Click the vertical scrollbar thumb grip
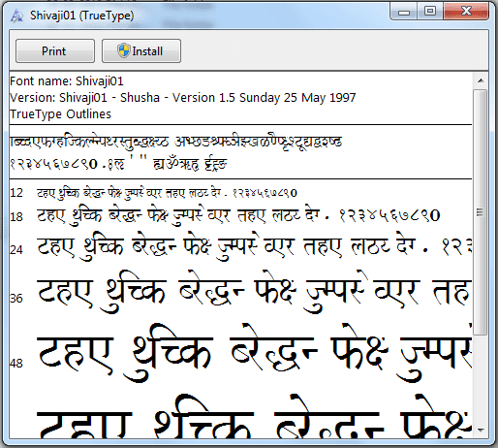The width and height of the screenshot is (498, 448). pyautogui.click(x=481, y=212)
